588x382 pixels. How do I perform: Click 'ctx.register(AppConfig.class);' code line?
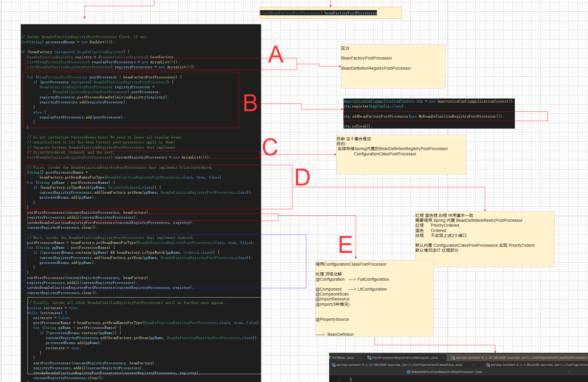pyautogui.click(x=375, y=106)
